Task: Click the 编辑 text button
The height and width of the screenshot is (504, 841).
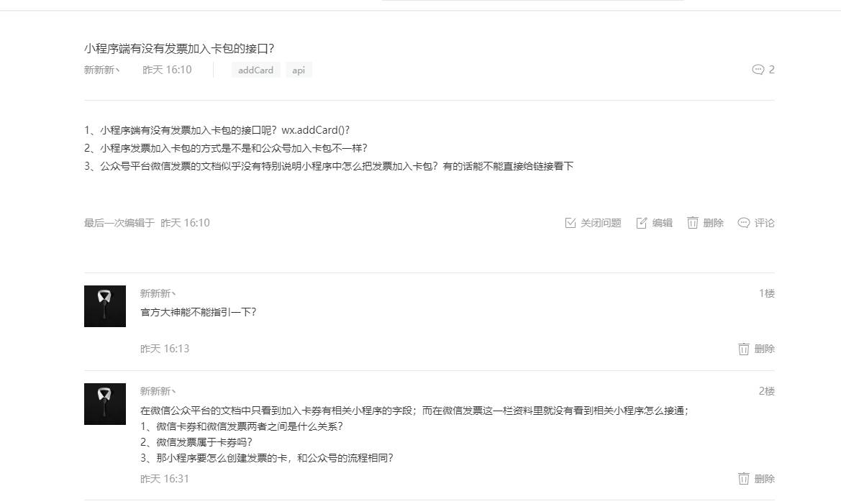Action: pos(663,223)
